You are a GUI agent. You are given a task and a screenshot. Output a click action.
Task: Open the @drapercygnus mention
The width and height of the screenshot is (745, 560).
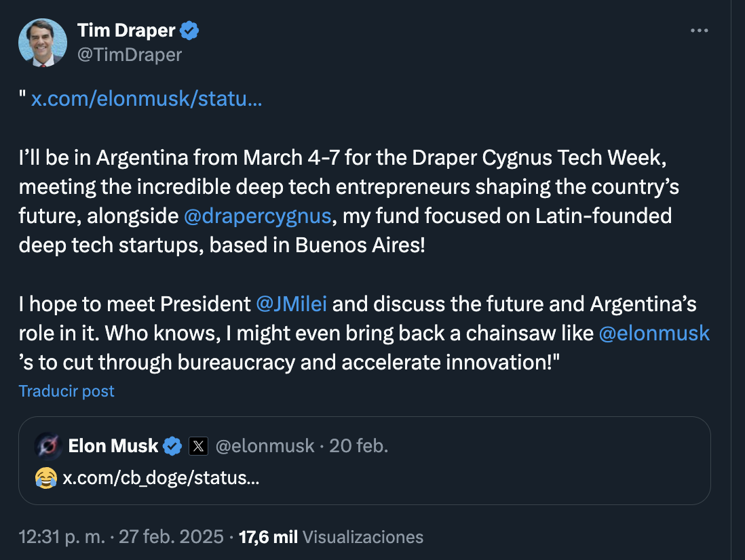pyautogui.click(x=258, y=216)
